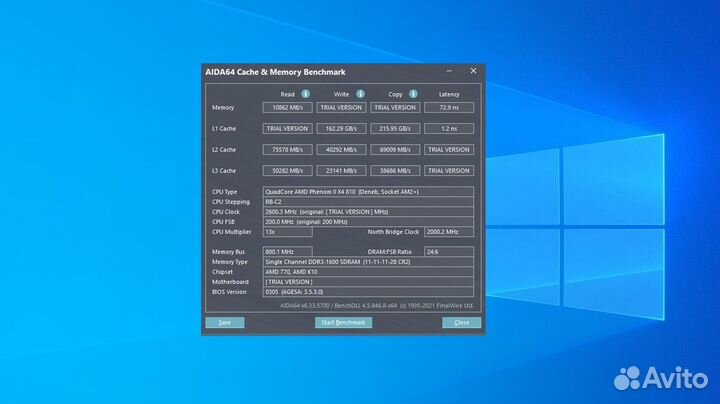The height and width of the screenshot is (404, 720).
Task: Click the Write column header label
Action: point(341,94)
